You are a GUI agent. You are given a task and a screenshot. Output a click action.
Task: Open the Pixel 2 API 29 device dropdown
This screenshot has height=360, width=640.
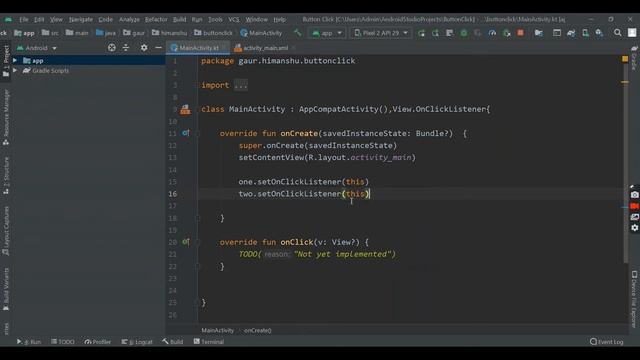coord(380,33)
